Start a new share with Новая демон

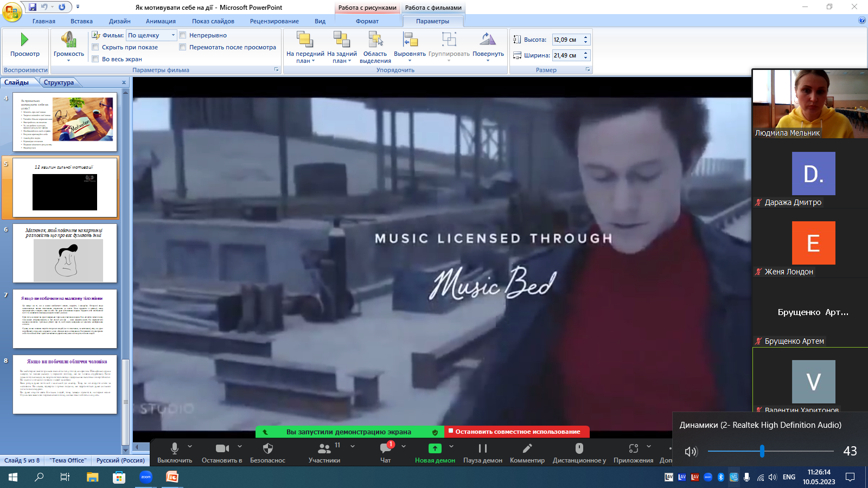pos(435,453)
